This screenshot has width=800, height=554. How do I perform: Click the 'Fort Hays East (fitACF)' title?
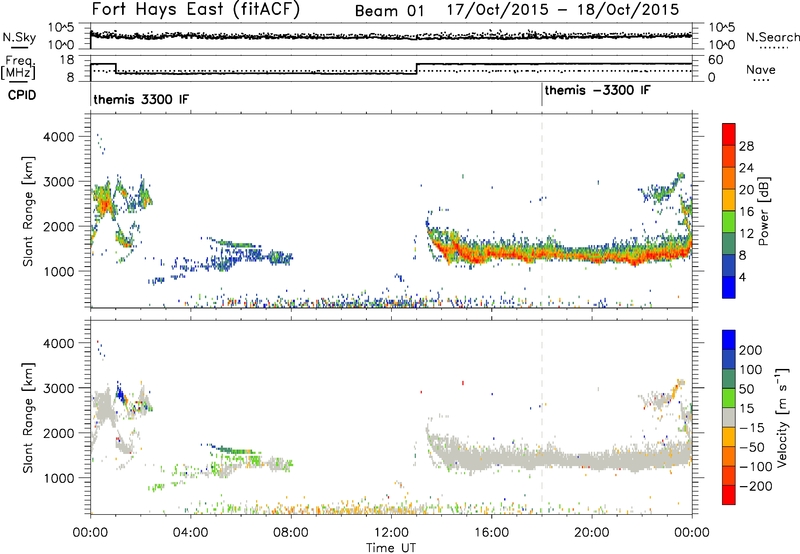tap(195, 10)
